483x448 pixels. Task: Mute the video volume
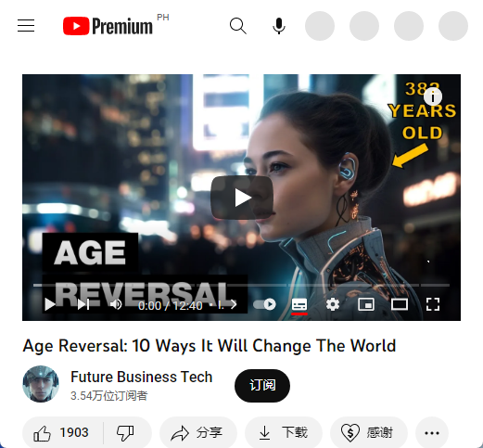coord(116,304)
